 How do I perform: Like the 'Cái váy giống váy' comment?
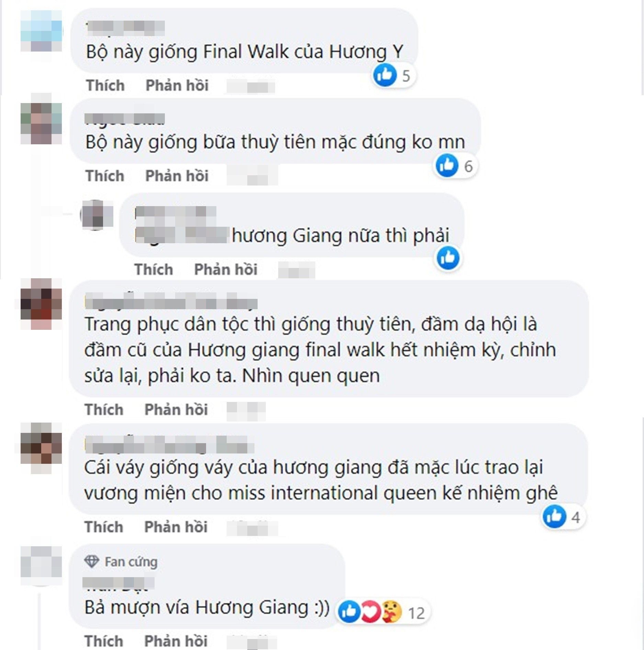[x=104, y=527]
